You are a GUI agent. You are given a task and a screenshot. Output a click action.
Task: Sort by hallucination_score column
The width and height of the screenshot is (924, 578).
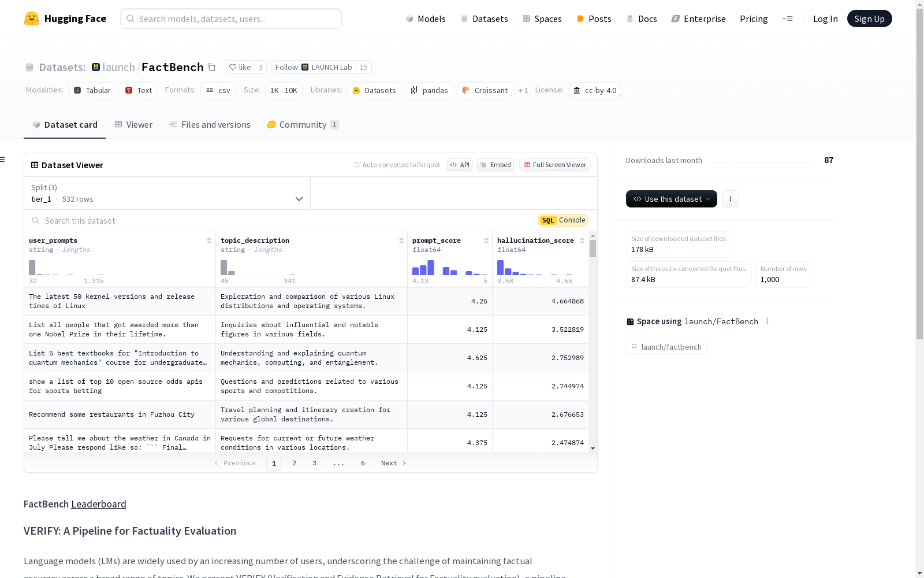(x=582, y=240)
